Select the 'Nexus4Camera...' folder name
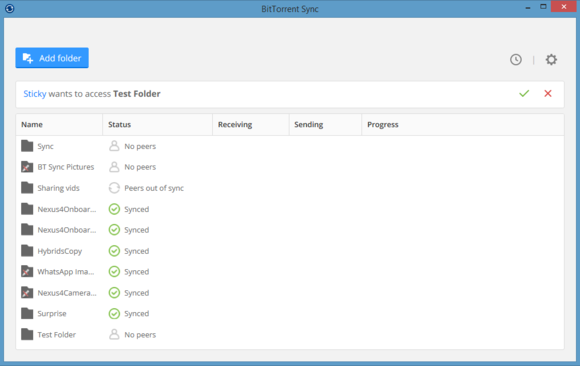580x366 pixels. 67,293
